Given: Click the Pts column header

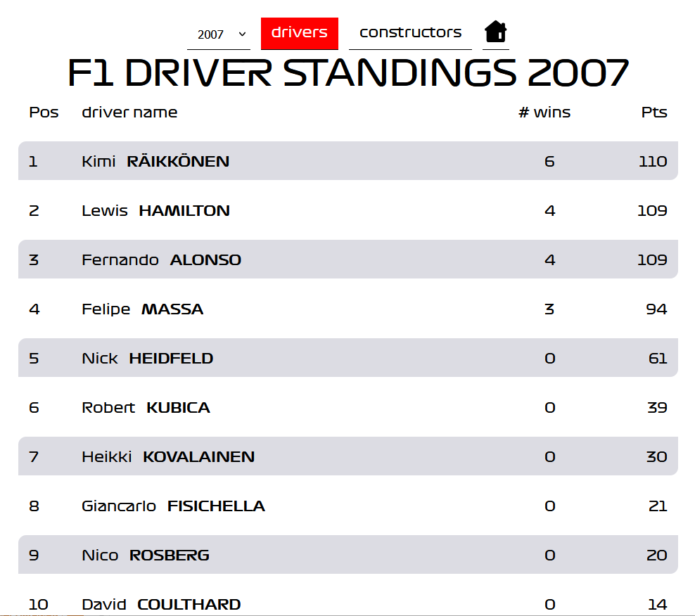Looking at the screenshot, I should click(x=653, y=113).
